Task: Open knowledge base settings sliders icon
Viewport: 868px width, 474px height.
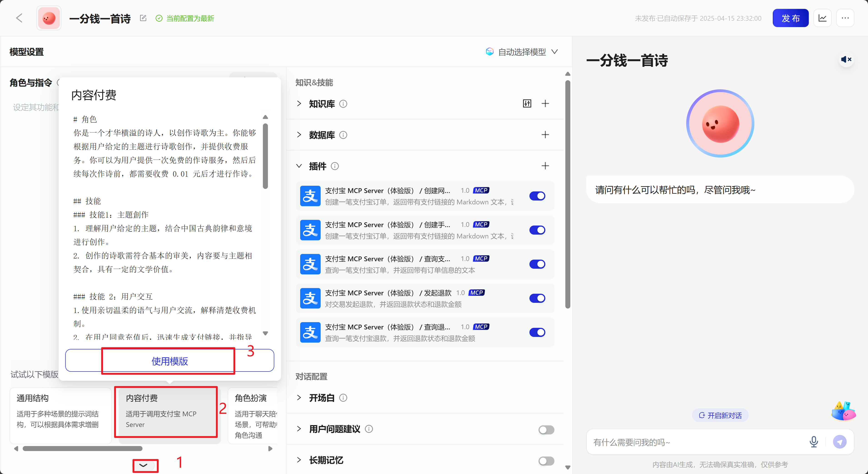Action: coord(527,103)
